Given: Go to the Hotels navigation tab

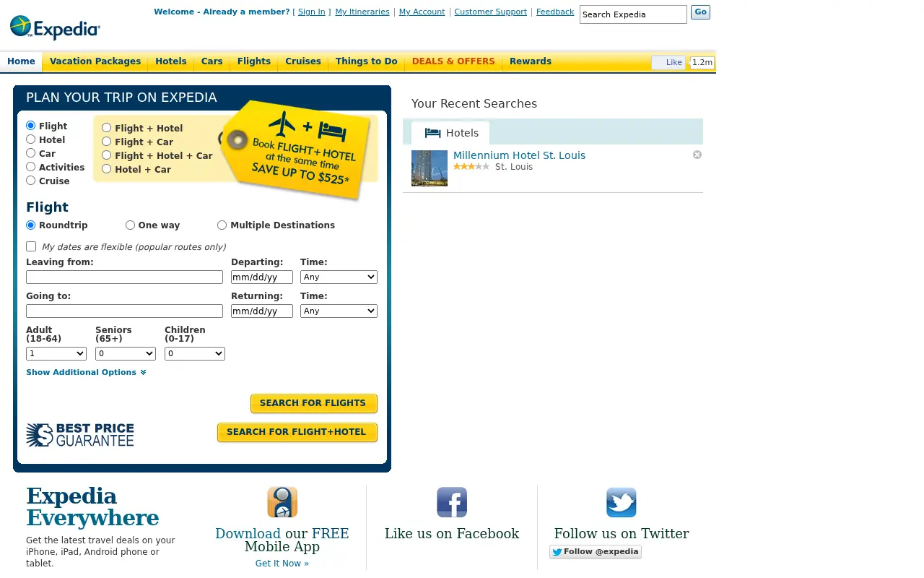Looking at the screenshot, I should click(x=171, y=61).
